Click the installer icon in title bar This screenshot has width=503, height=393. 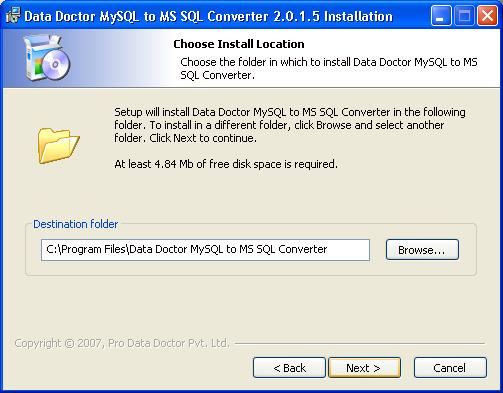pyautogui.click(x=13, y=16)
